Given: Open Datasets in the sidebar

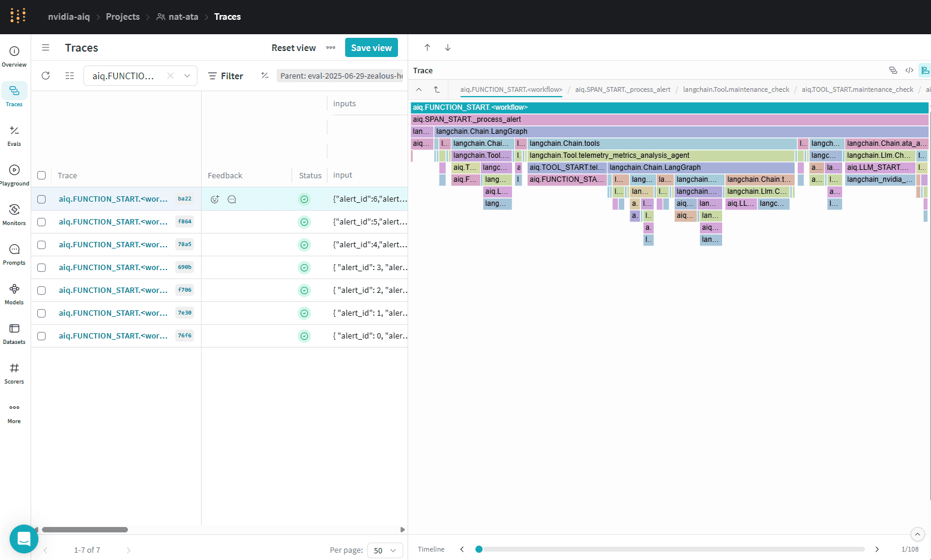Looking at the screenshot, I should point(14,333).
